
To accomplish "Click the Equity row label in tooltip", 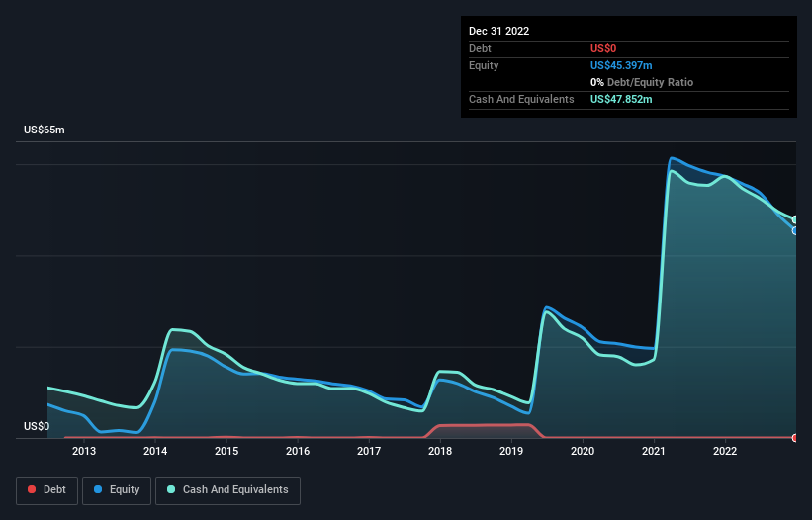I will [484, 65].
